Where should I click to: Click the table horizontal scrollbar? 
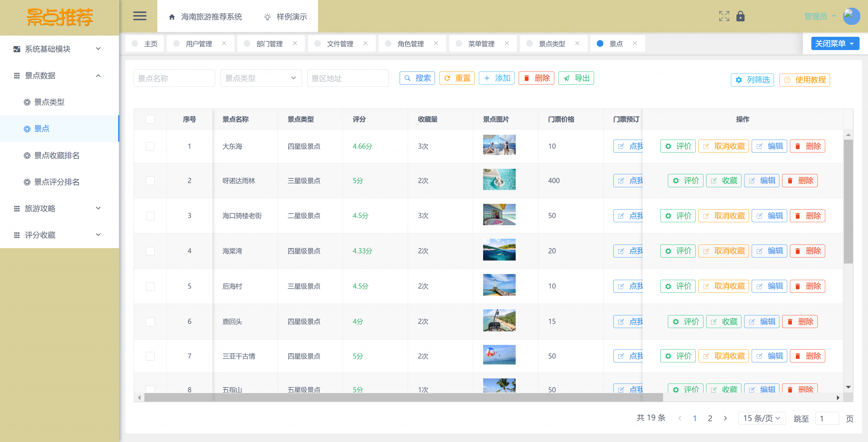coord(404,397)
